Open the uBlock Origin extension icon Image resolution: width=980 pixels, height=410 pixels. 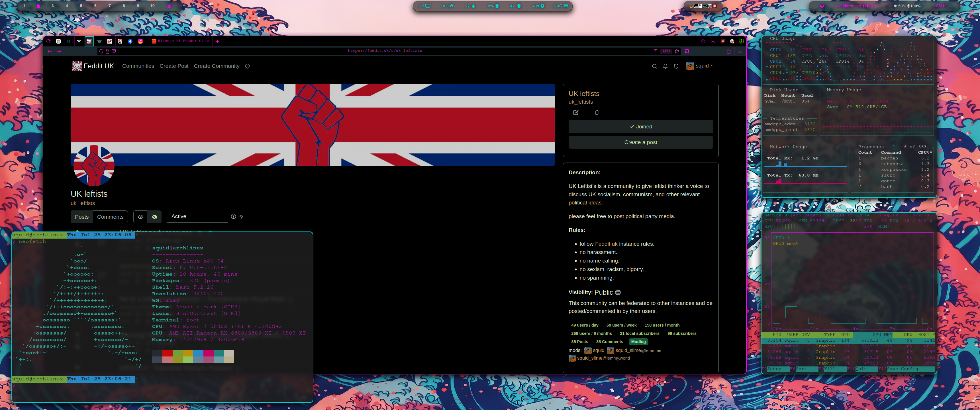tap(723, 41)
